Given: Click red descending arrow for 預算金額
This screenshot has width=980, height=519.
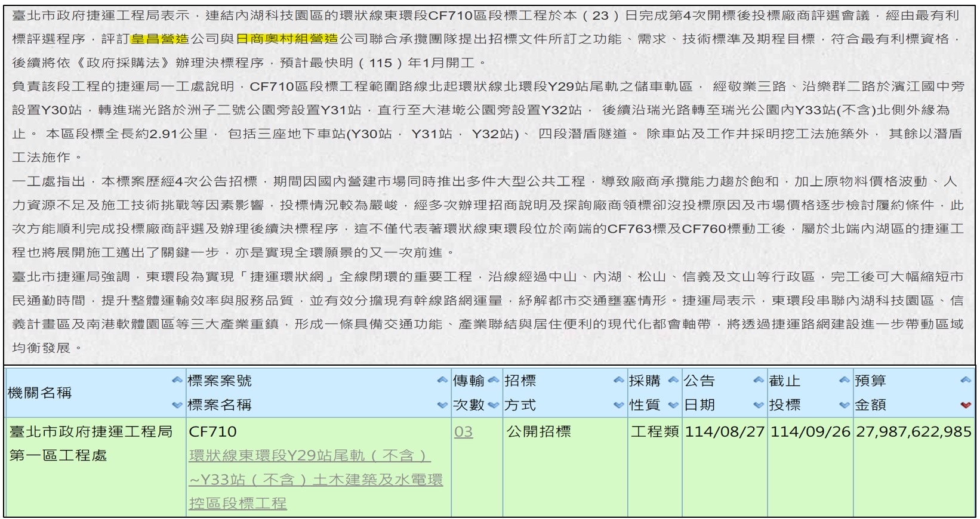Looking at the screenshot, I should point(965,405).
